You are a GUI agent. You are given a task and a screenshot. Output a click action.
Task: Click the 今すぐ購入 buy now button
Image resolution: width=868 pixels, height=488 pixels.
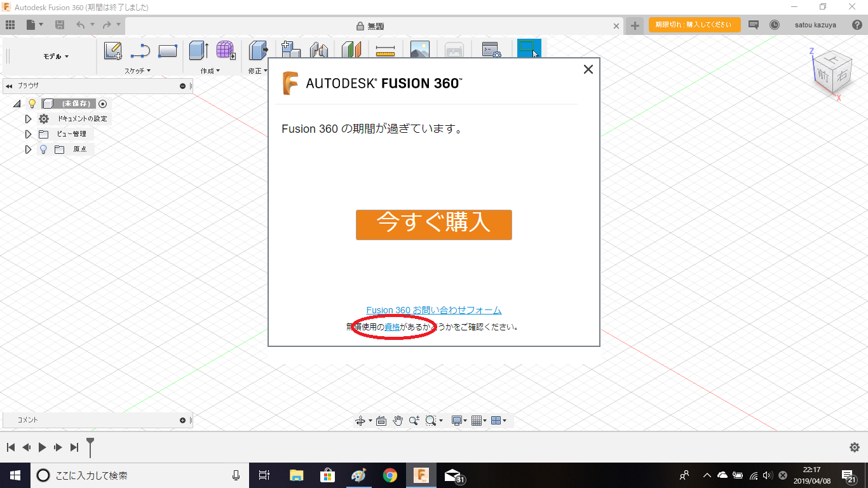(x=434, y=225)
